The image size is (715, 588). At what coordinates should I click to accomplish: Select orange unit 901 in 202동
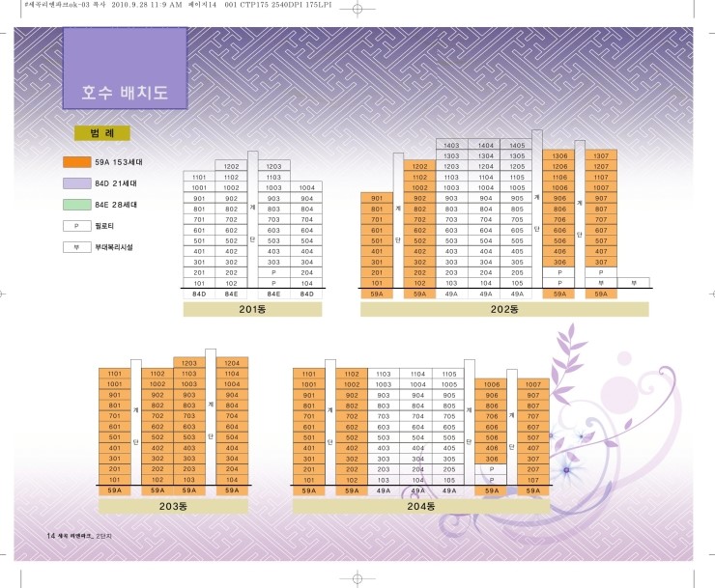coord(377,198)
